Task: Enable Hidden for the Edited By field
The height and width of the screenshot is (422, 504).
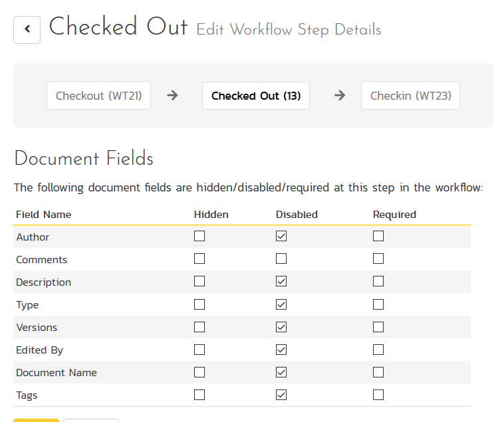Action: tap(199, 349)
